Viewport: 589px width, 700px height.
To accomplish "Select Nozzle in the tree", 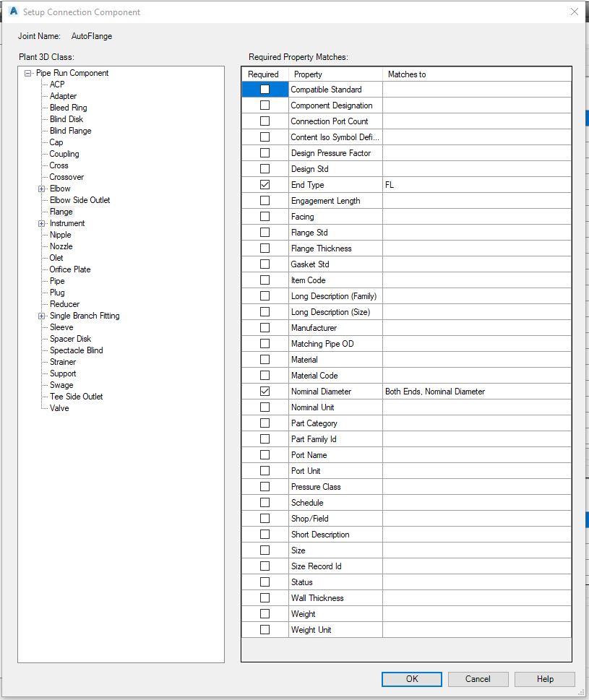I will point(61,246).
